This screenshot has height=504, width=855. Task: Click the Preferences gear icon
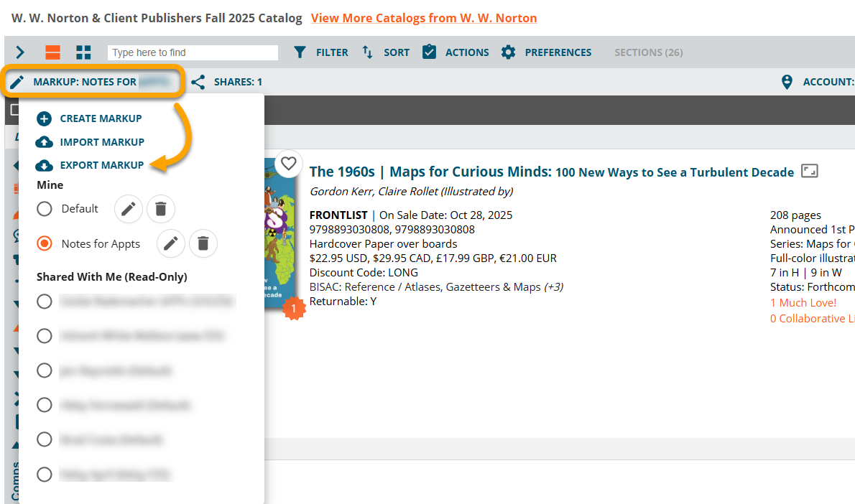tap(508, 52)
